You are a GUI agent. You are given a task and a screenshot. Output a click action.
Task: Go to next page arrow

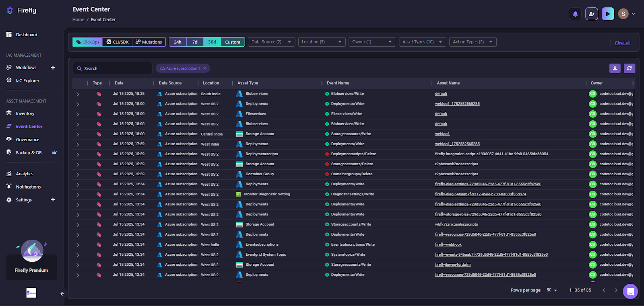pyautogui.click(x=616, y=290)
